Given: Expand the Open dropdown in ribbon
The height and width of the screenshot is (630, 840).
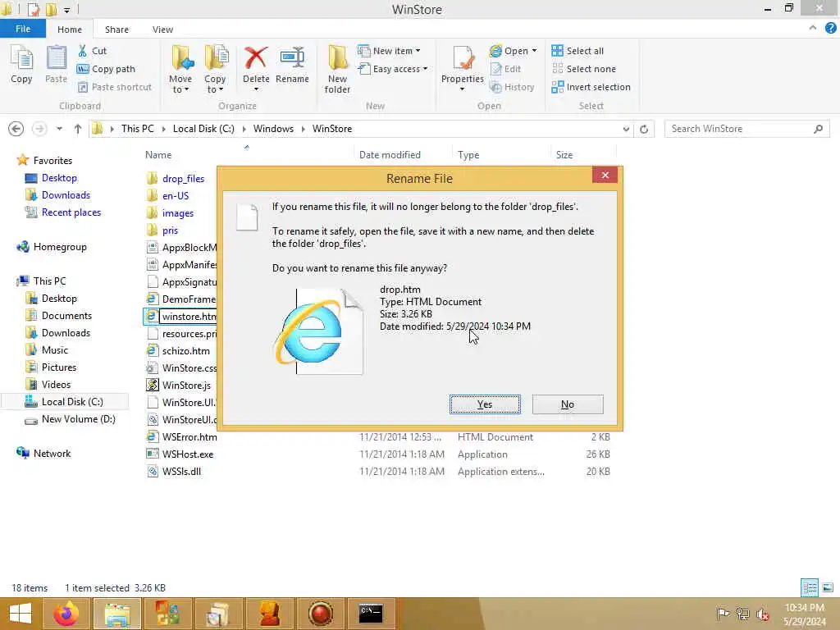Looking at the screenshot, I should coord(513,50).
